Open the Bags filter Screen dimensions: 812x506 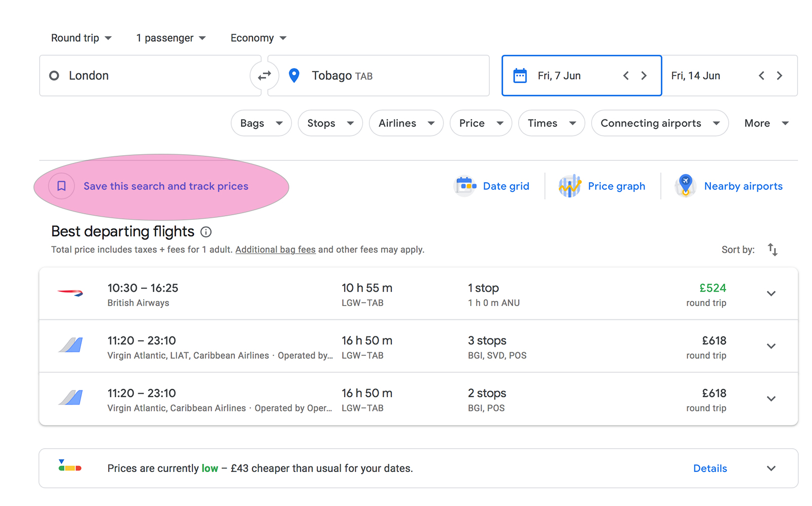(261, 123)
